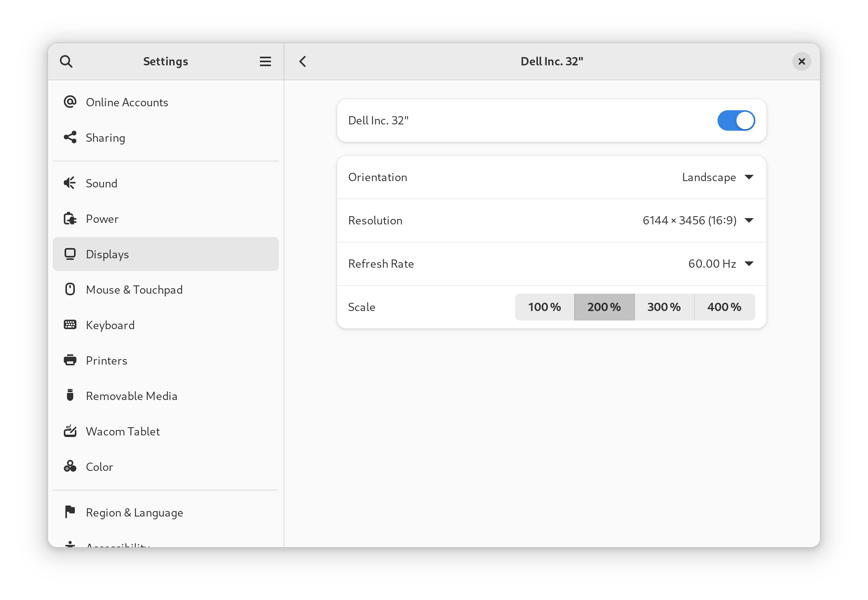
Task: Click the Color icon in sidebar
Action: point(70,467)
